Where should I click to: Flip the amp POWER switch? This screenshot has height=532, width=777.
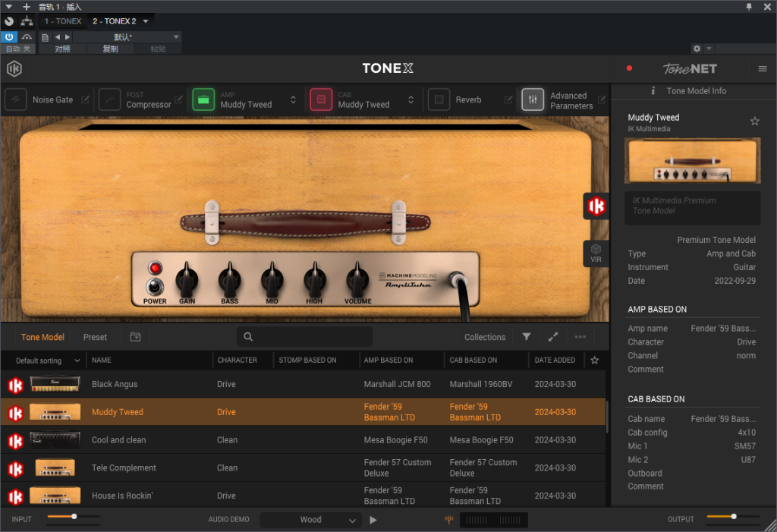coord(155,287)
